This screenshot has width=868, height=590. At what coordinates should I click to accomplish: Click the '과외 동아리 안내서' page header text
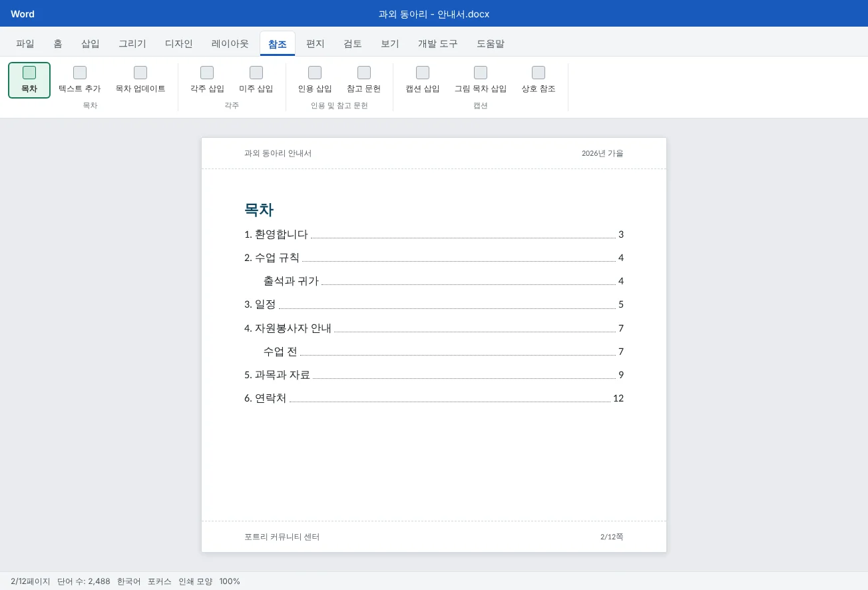point(278,153)
